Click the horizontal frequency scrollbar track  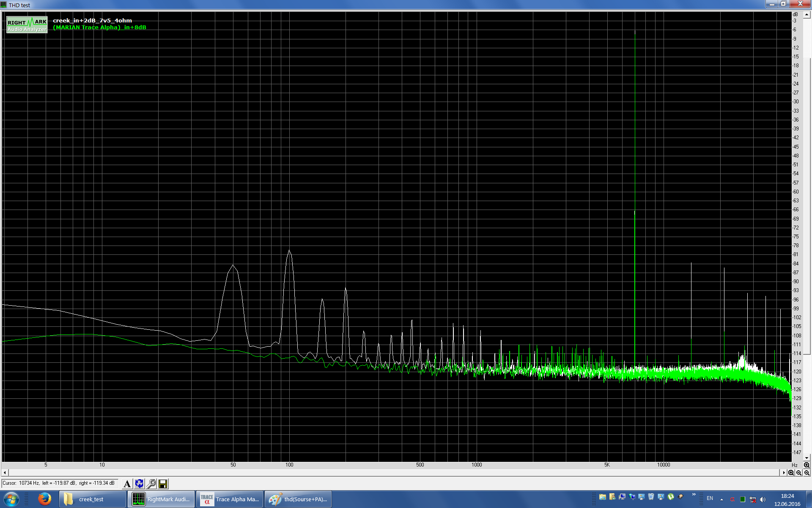394,472
